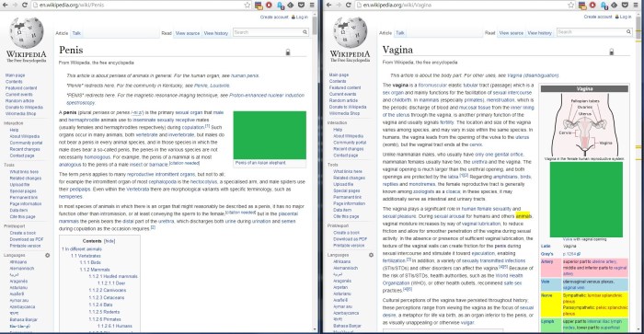Go back in the Vagina article window
Screen dimensions: 644x334
pyautogui.click(x=328, y=5)
